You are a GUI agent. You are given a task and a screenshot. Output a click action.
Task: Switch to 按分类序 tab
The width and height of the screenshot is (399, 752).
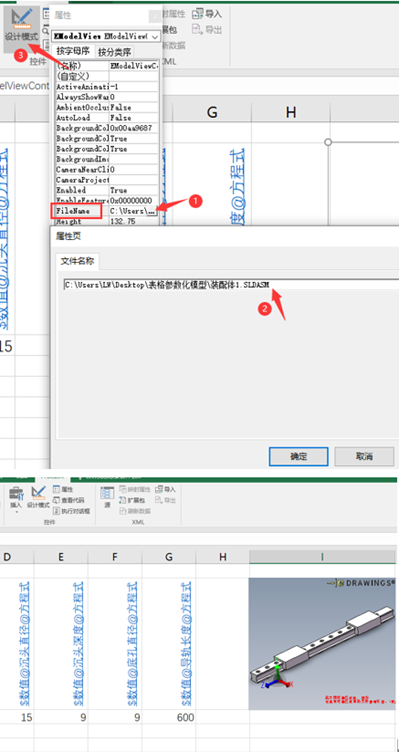point(114,52)
